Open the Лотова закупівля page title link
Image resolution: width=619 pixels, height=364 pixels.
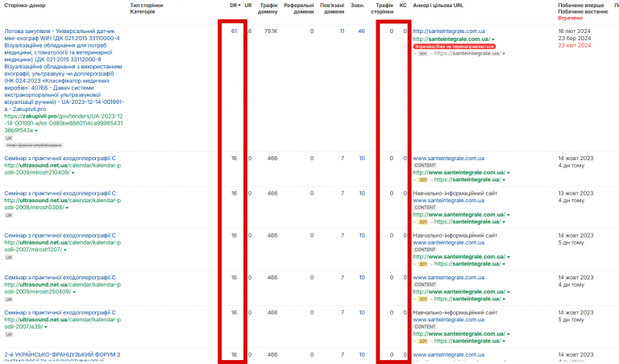64,70
